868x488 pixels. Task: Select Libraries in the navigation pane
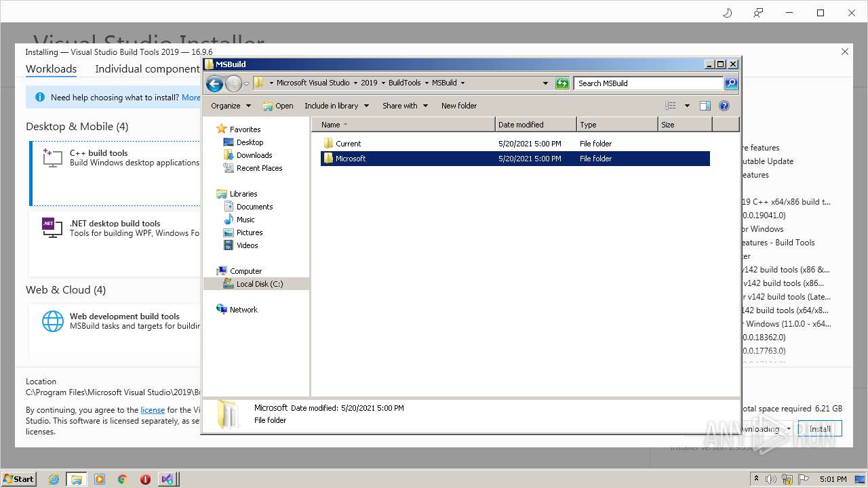point(243,194)
